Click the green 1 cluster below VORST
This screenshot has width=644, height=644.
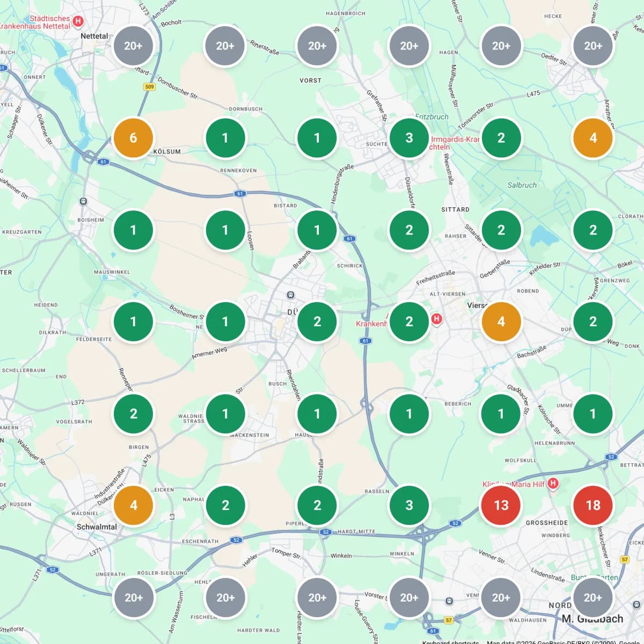(317, 138)
